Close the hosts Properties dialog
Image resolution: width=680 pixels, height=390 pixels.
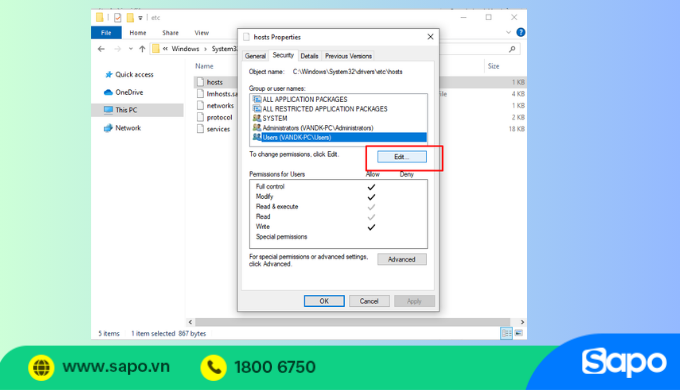point(430,37)
